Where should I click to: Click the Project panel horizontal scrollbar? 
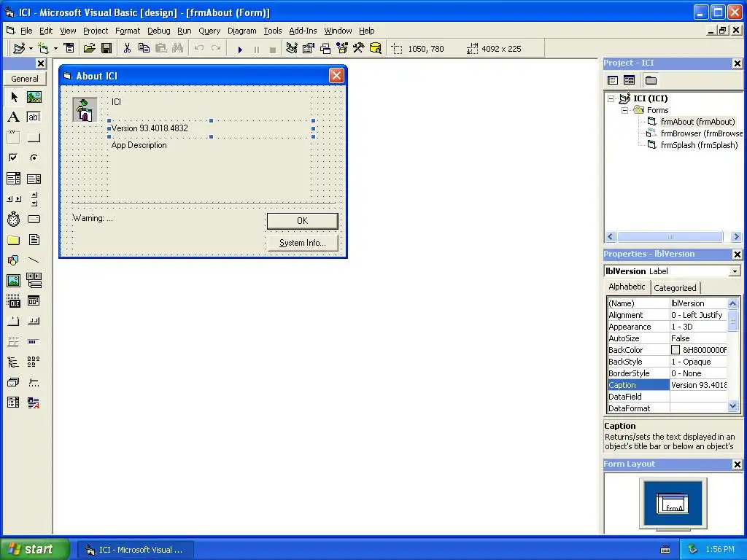(x=673, y=237)
